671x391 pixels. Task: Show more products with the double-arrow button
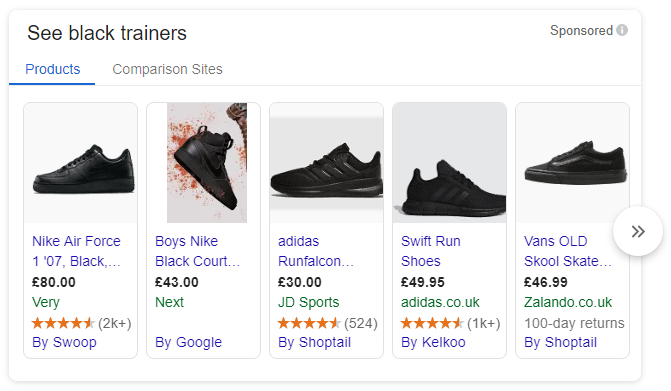(x=638, y=231)
